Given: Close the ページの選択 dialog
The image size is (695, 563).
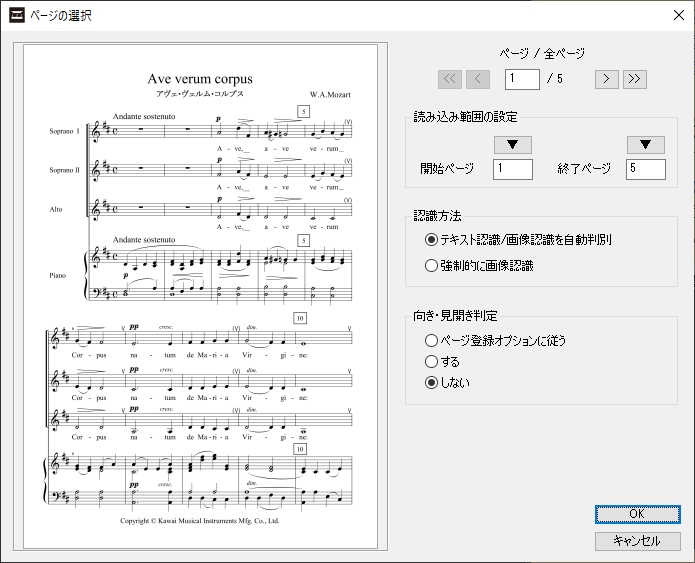Looking at the screenshot, I should point(679,15).
